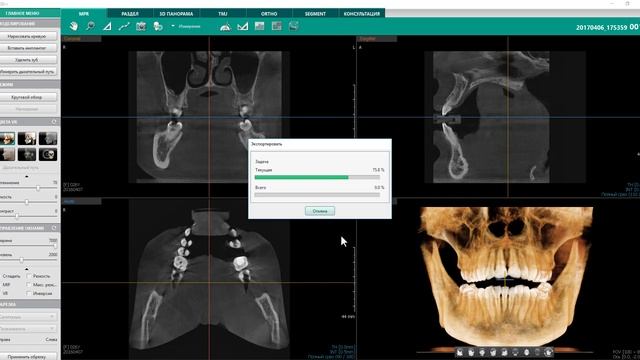Switch to the SEGMENT tab

[x=315, y=13]
